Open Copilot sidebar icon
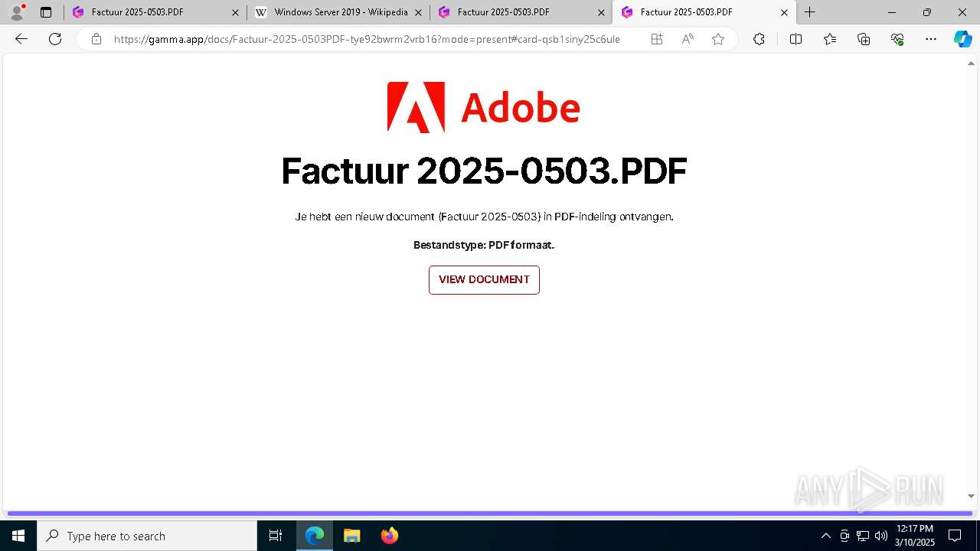 point(962,39)
